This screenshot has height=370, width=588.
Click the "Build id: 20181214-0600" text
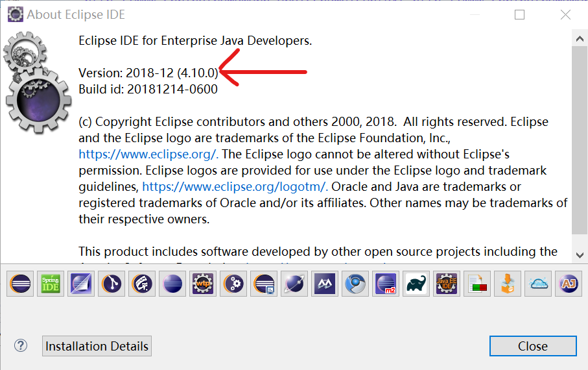(148, 90)
